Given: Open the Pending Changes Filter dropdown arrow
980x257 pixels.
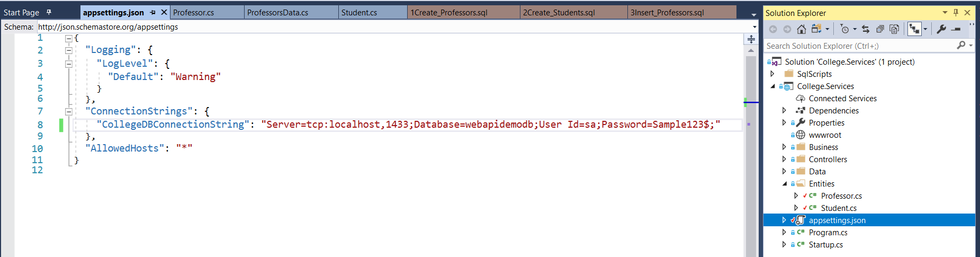Looking at the screenshot, I should [855, 30].
